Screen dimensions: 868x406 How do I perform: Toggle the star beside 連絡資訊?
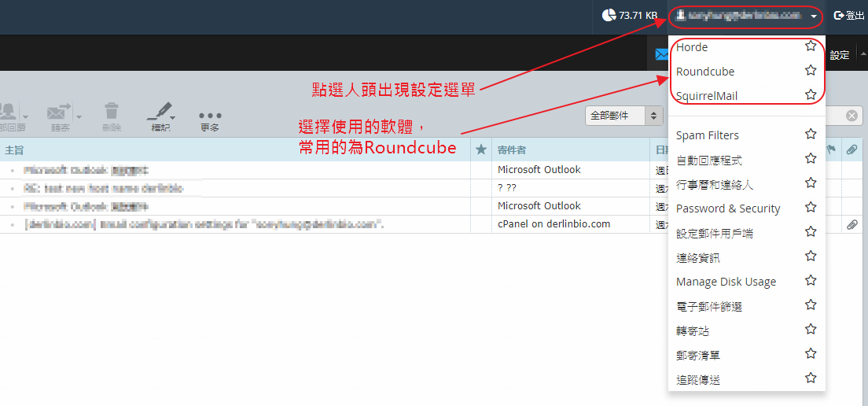pyautogui.click(x=811, y=256)
